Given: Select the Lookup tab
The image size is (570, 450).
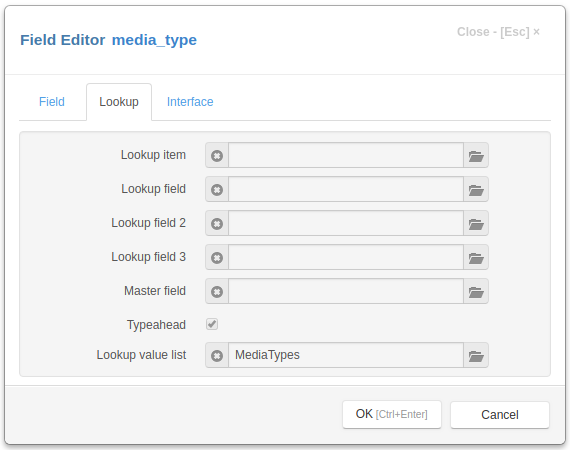Looking at the screenshot, I should click(119, 102).
